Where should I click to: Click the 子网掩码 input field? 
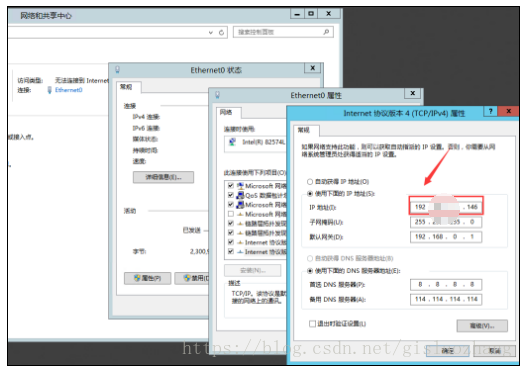point(446,222)
